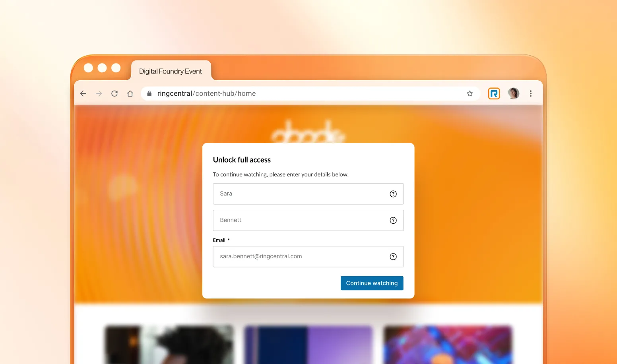Open the RingCentral extension icon
Screen dimensions: 617x364
pyautogui.click(x=494, y=93)
